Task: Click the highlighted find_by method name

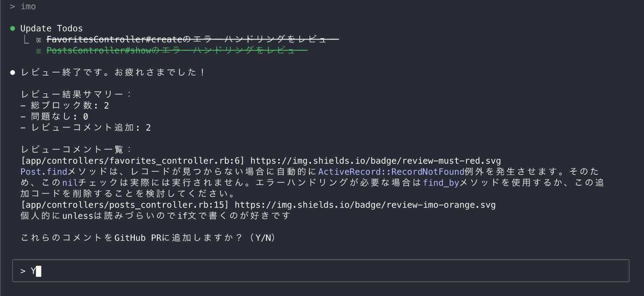Action: [441, 183]
